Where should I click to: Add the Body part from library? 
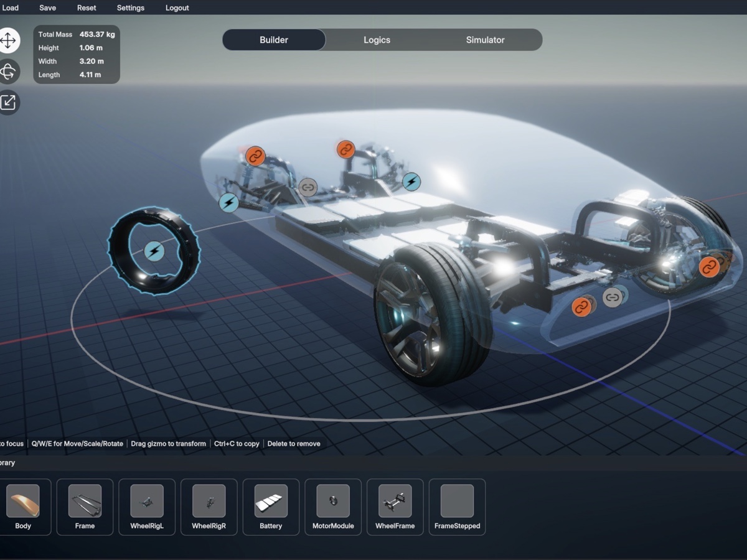pyautogui.click(x=23, y=507)
